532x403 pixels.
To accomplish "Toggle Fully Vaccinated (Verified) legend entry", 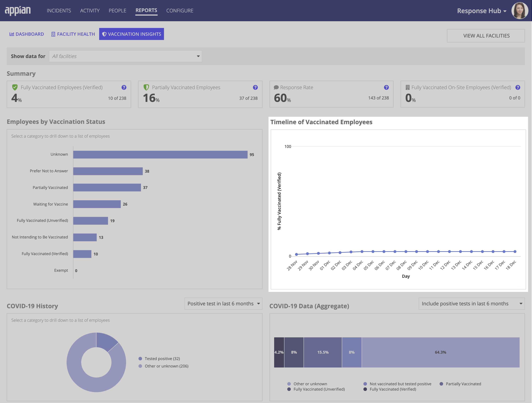I will click(390, 389).
